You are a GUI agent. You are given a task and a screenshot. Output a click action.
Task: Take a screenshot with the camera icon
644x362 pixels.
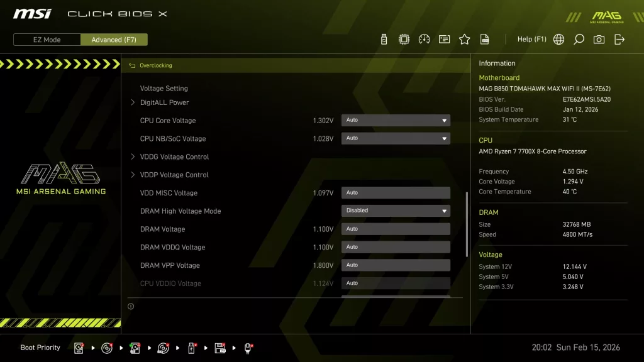tap(598, 39)
